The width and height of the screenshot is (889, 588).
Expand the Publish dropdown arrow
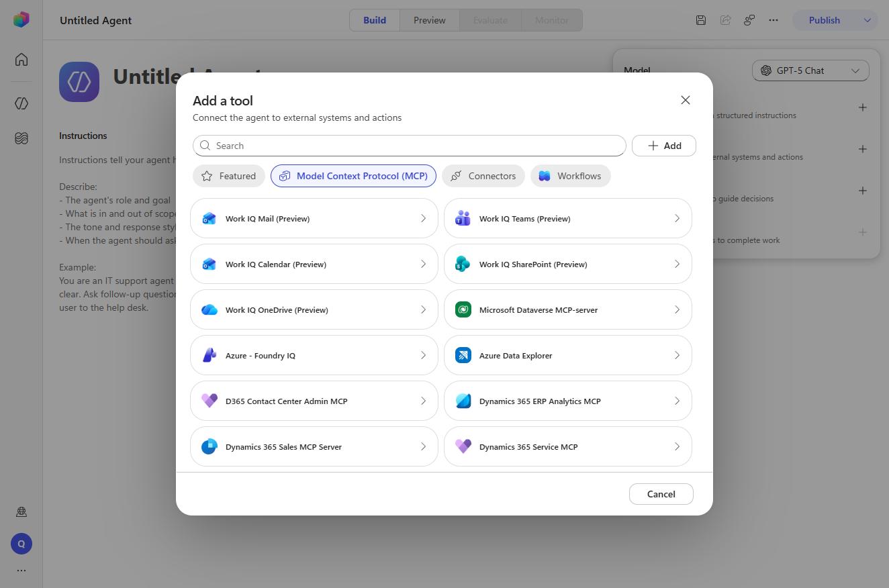[x=867, y=20]
